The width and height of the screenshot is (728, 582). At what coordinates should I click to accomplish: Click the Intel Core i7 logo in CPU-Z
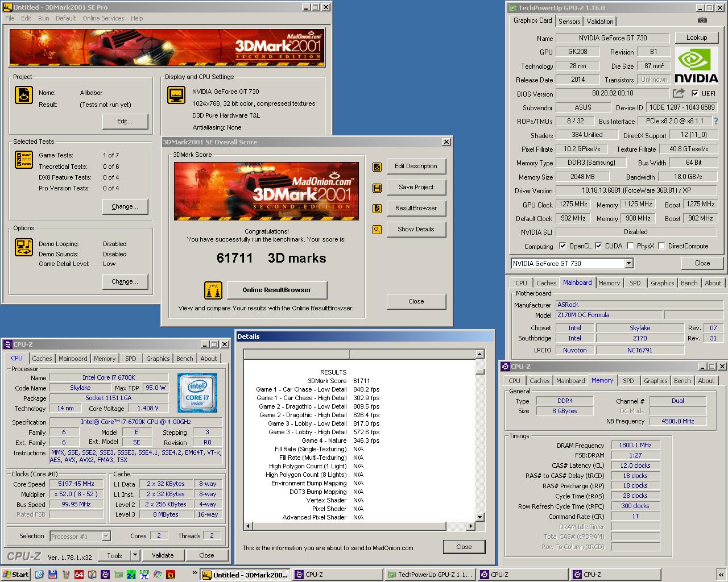coord(197,393)
